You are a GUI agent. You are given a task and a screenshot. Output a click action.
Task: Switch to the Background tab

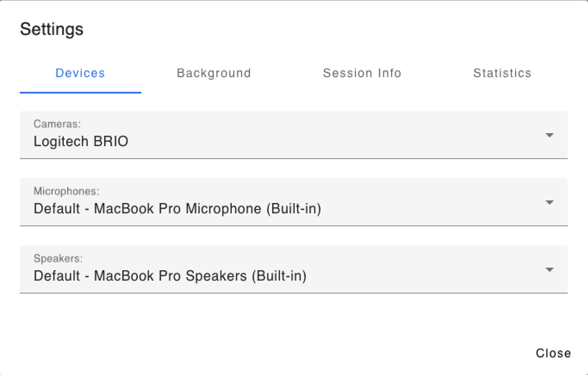(x=214, y=73)
